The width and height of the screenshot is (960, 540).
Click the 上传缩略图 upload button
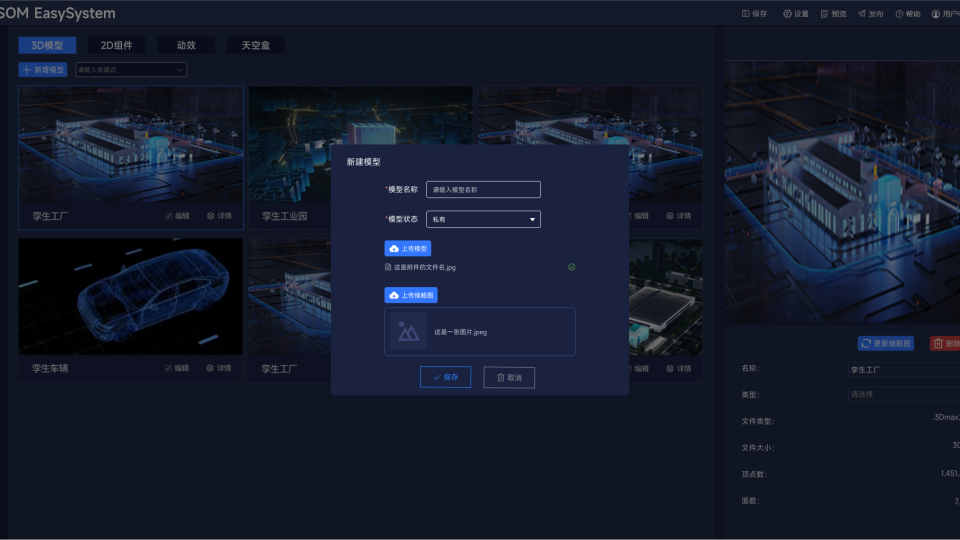tap(411, 295)
